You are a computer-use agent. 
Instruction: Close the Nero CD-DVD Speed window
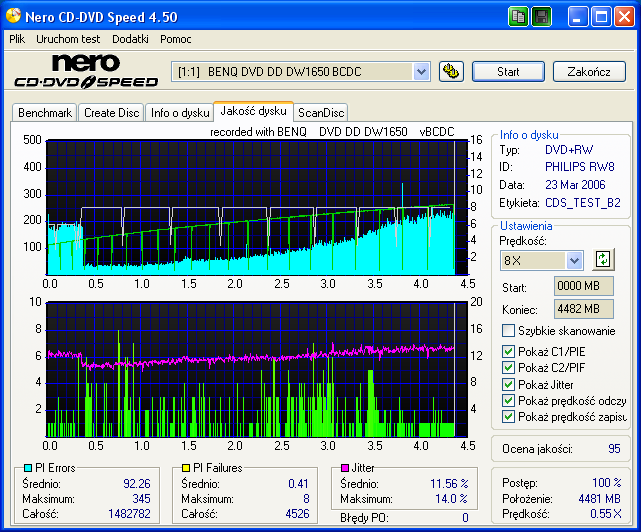[x=624, y=17]
